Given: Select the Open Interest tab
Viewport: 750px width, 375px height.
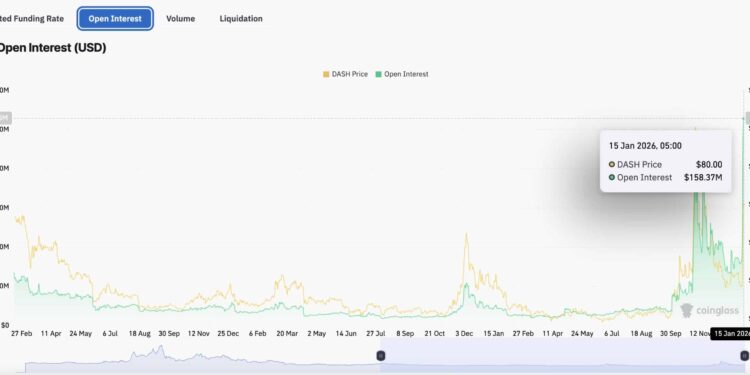Looking at the screenshot, I should 115,19.
